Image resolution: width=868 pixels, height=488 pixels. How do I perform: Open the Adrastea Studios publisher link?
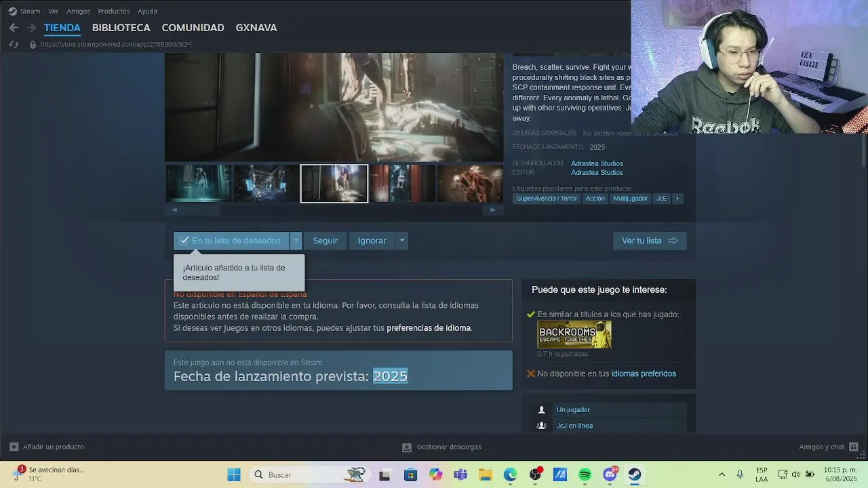click(597, 172)
